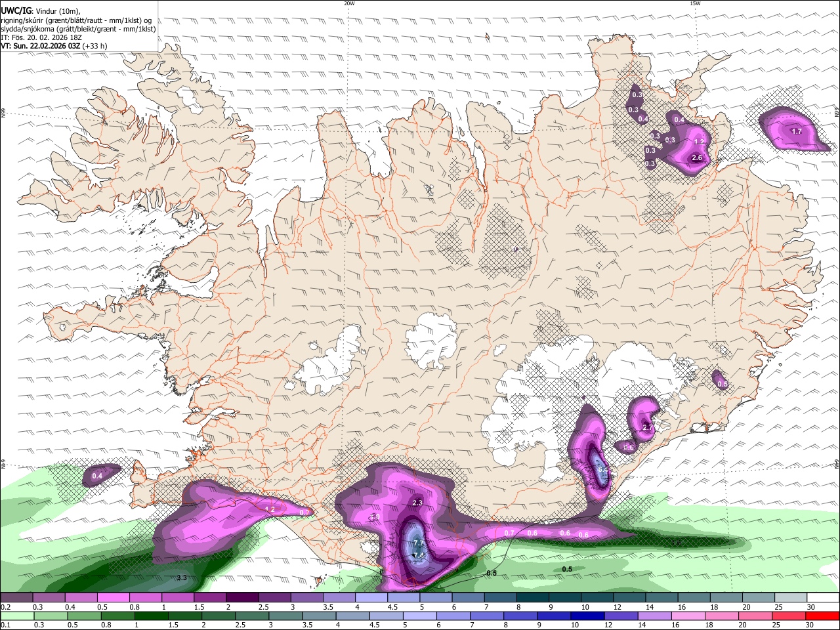The image size is (840, 630).
Task: Click the 0.1 label on the rain scale
Action: pyautogui.click(x=5, y=625)
